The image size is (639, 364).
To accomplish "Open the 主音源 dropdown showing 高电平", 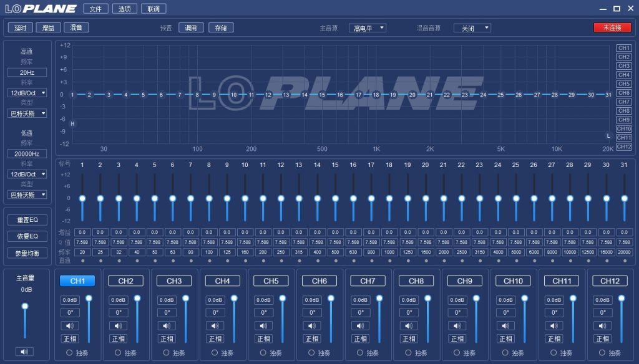I will 368,28.
